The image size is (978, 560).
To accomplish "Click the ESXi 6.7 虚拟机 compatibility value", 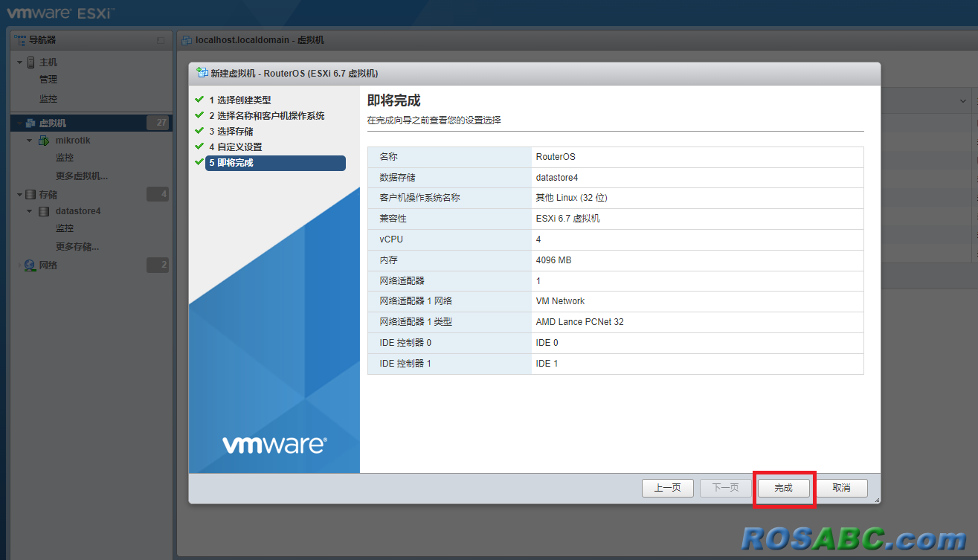I will [568, 219].
